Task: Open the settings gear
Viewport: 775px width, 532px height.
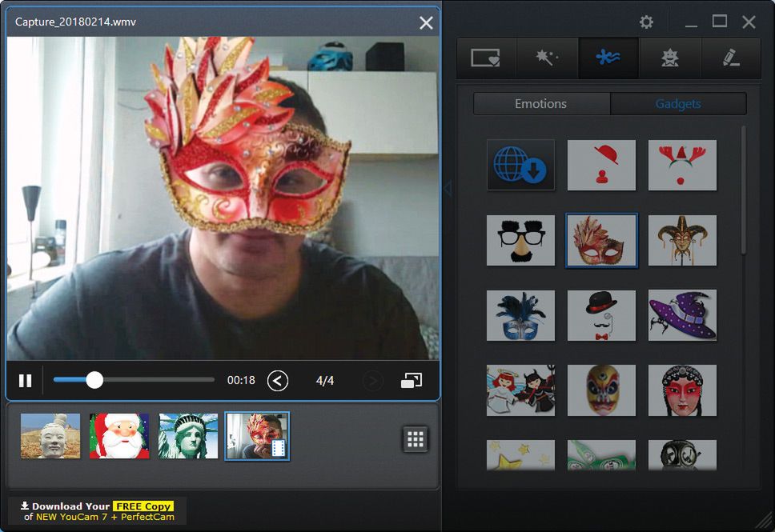Action: tap(646, 22)
